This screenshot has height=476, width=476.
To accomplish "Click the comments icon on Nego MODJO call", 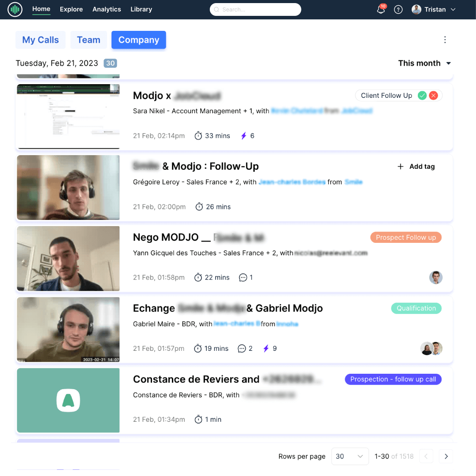I will (x=243, y=278).
